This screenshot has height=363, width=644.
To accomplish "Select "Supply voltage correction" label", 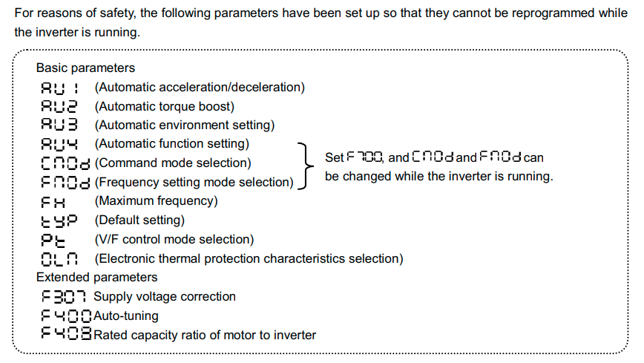I will (165, 297).
